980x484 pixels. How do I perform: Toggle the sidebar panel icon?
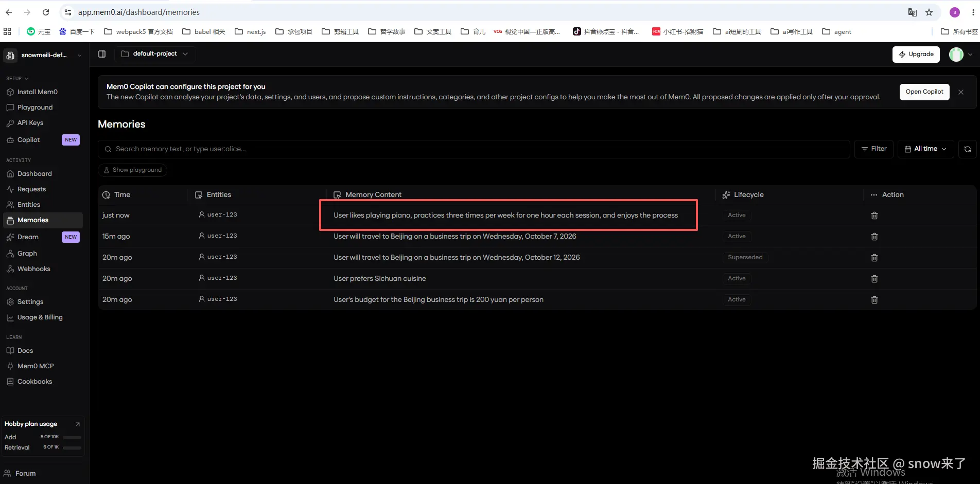pyautogui.click(x=102, y=54)
